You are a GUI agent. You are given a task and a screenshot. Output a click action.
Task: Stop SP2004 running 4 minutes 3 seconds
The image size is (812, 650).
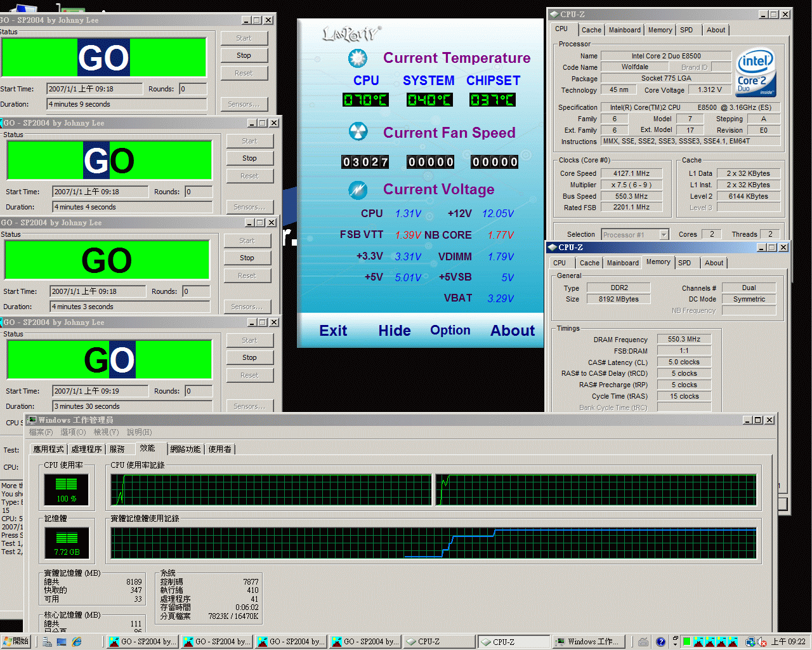247,258
